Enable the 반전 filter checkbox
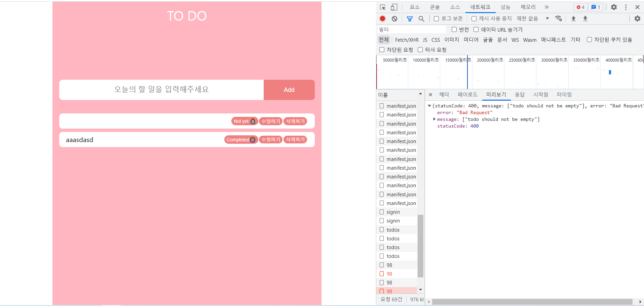This screenshot has height=306, width=644. (454, 29)
